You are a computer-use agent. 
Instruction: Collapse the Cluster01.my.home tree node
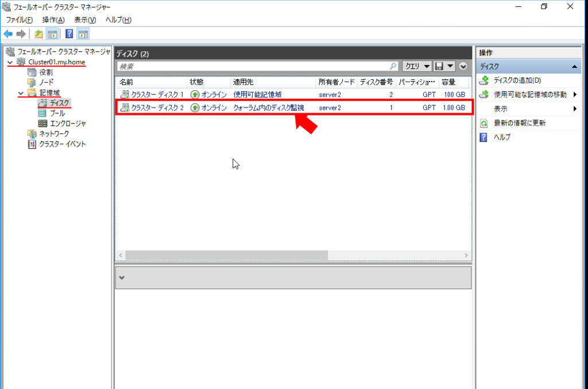click(x=10, y=62)
